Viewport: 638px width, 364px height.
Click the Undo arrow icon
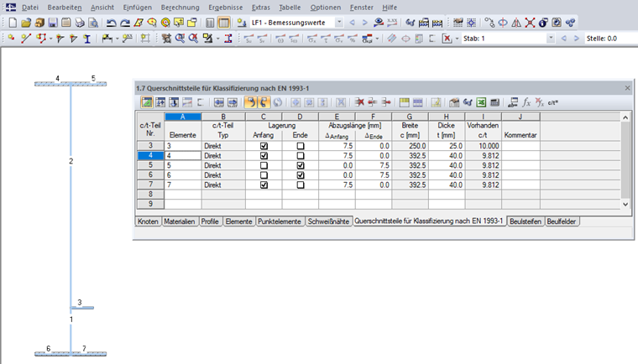click(x=111, y=23)
